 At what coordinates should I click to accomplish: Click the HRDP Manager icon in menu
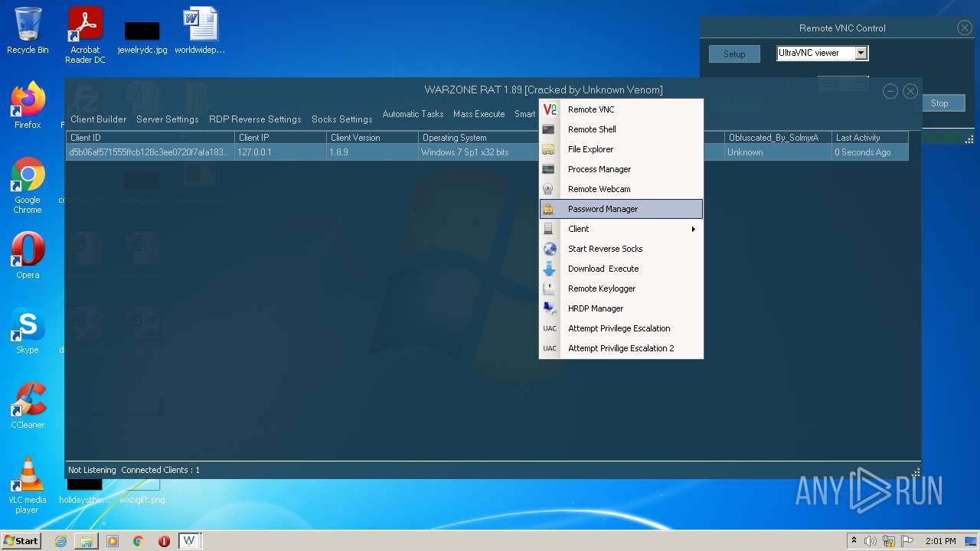pyautogui.click(x=549, y=308)
